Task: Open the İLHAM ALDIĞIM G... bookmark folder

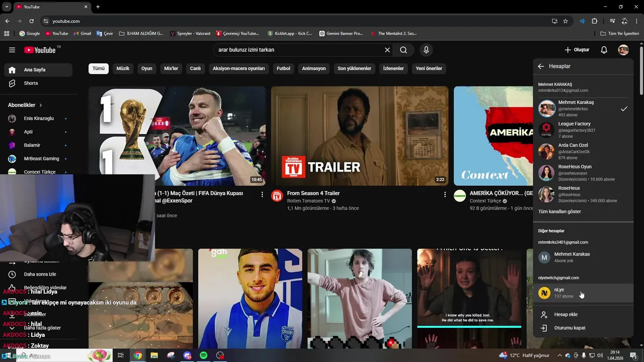Action: coord(141,34)
